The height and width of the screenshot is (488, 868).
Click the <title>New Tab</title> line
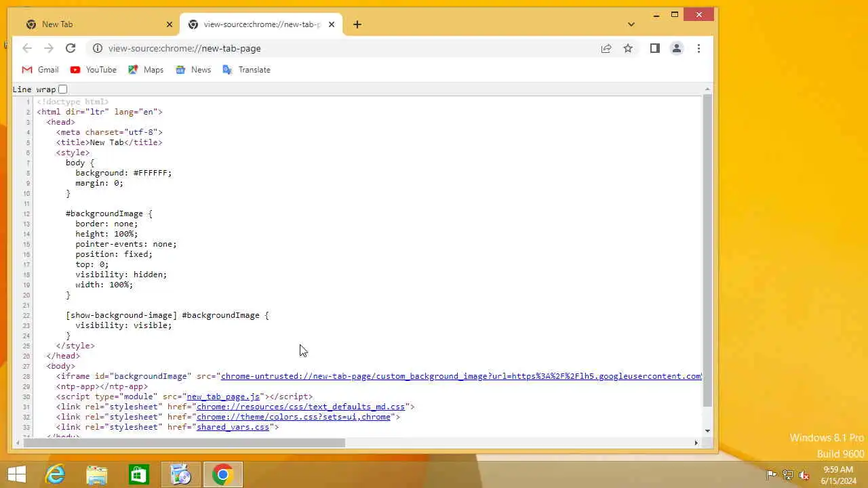click(109, 142)
